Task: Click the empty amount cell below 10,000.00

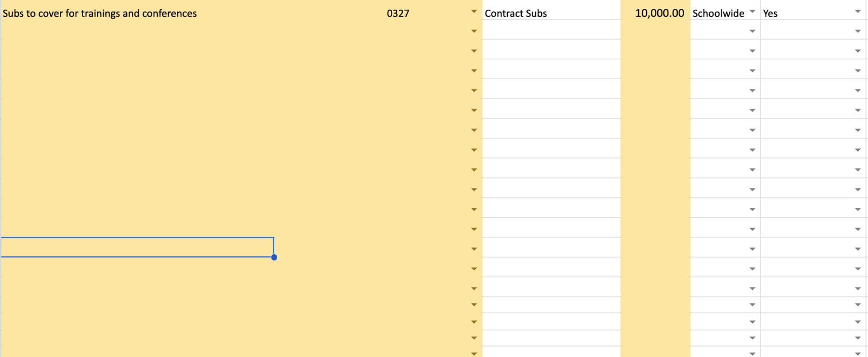Action: [x=655, y=30]
